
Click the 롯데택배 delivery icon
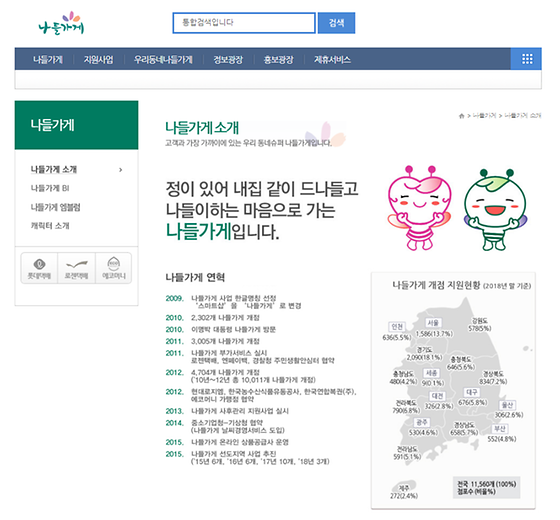[x=39, y=268]
